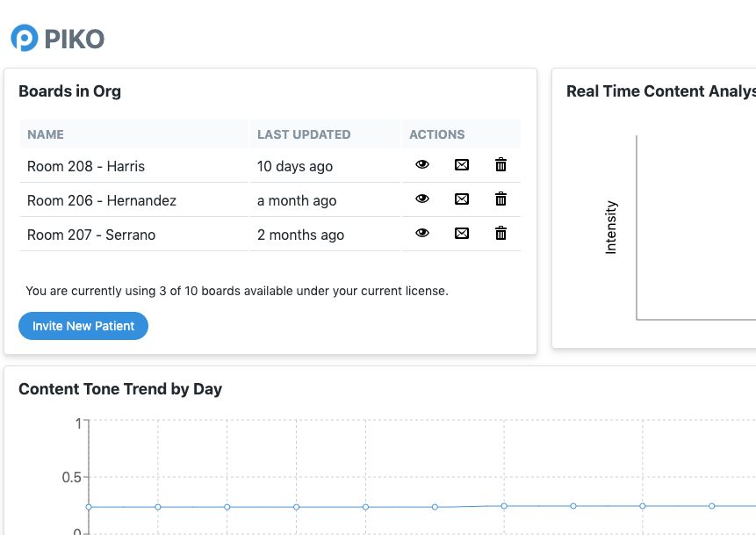The image size is (756, 535).
Task: Click the NAME column header
Action: click(x=46, y=134)
